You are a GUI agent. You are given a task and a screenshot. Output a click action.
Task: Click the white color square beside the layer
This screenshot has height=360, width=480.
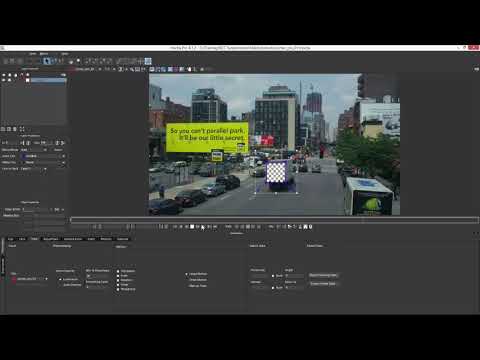click(28, 80)
